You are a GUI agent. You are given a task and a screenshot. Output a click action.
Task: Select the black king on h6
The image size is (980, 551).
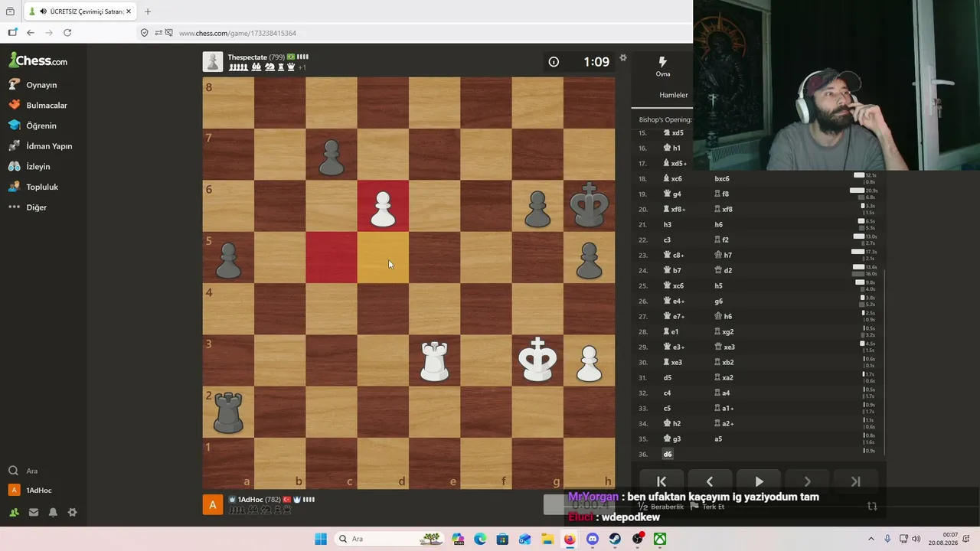pyautogui.click(x=589, y=207)
